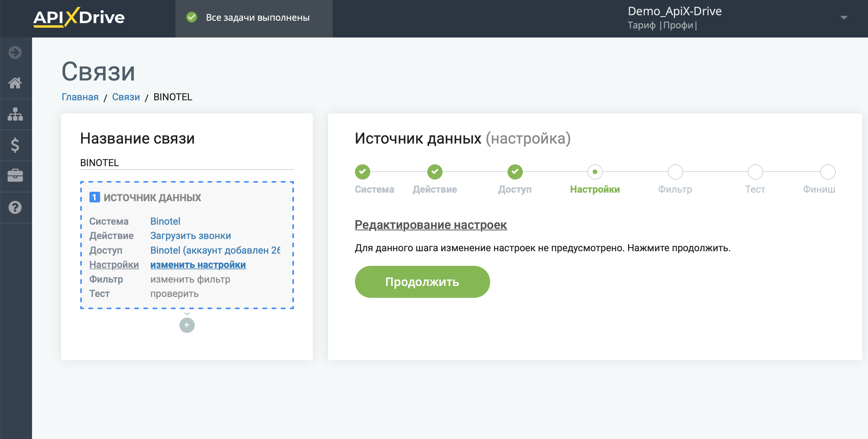Click the Название связи heading
This screenshot has width=868, height=439.
pos(137,138)
